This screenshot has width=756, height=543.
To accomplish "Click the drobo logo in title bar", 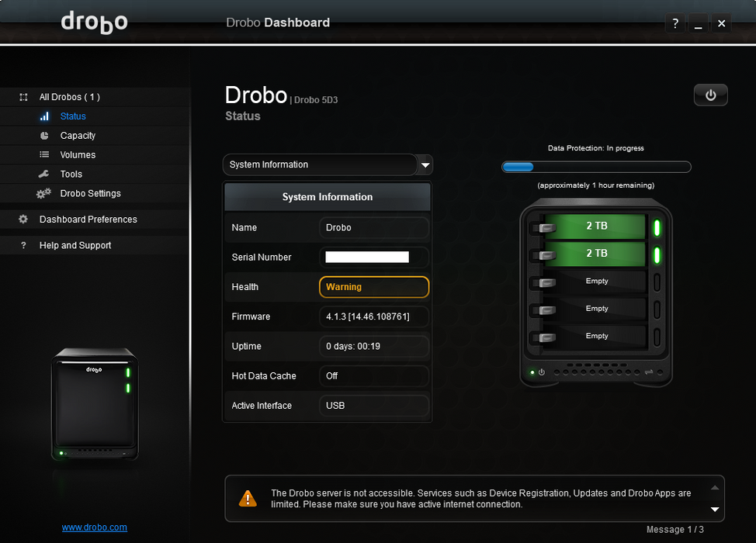I will 95,22.
